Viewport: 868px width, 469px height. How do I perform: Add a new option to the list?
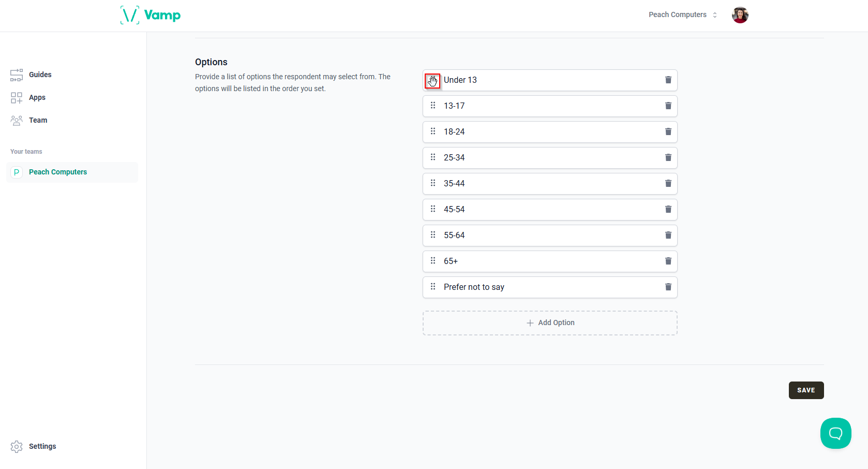point(550,323)
